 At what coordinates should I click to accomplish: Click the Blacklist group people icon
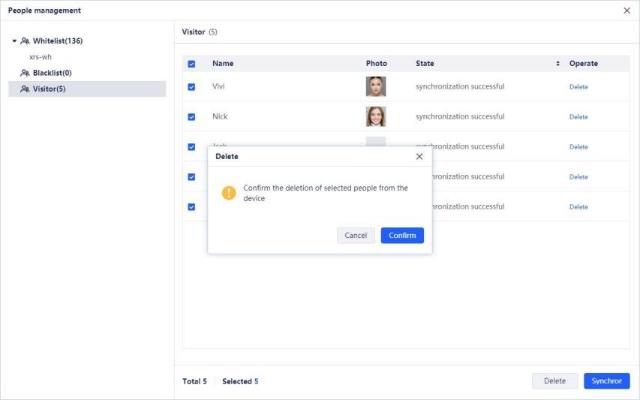point(25,73)
